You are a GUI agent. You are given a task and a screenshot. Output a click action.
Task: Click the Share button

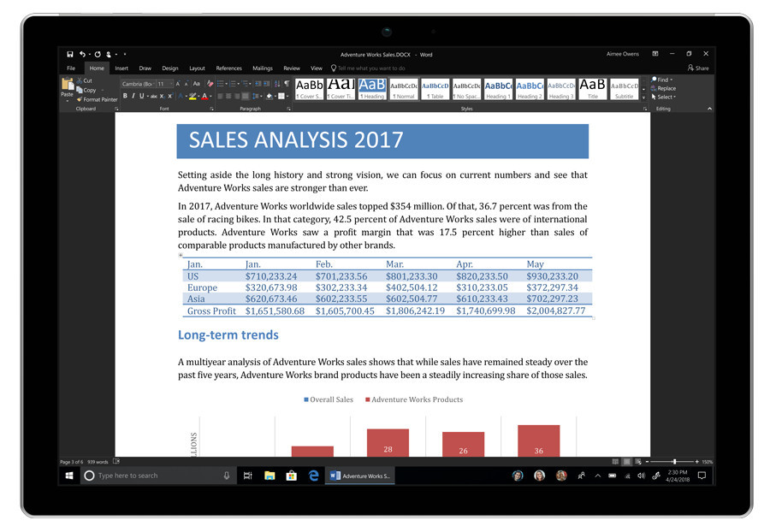pyautogui.click(x=698, y=68)
